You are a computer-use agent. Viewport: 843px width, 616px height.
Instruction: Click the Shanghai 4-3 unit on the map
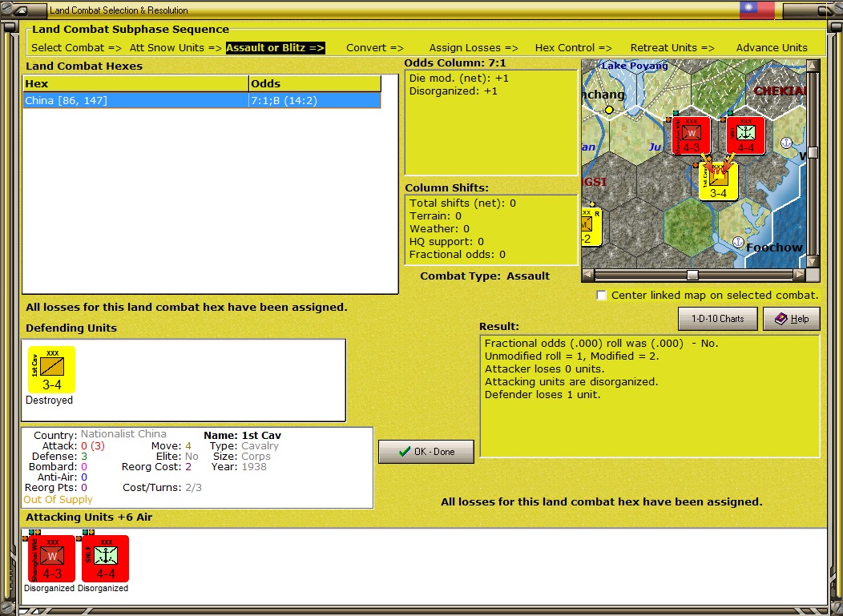point(692,136)
